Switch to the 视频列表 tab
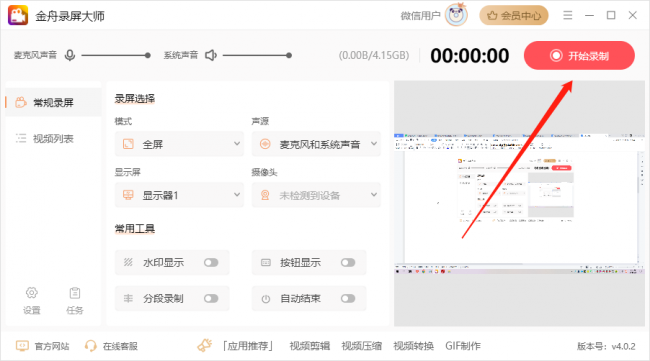 coord(53,138)
